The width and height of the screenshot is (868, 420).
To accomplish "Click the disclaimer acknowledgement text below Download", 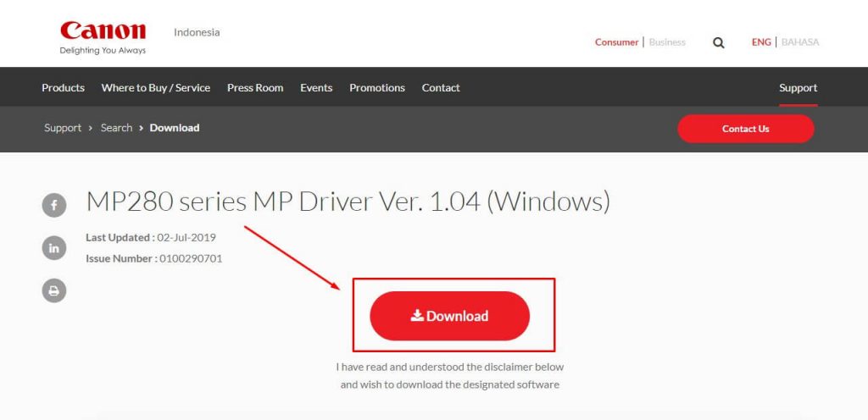I will 449,375.
